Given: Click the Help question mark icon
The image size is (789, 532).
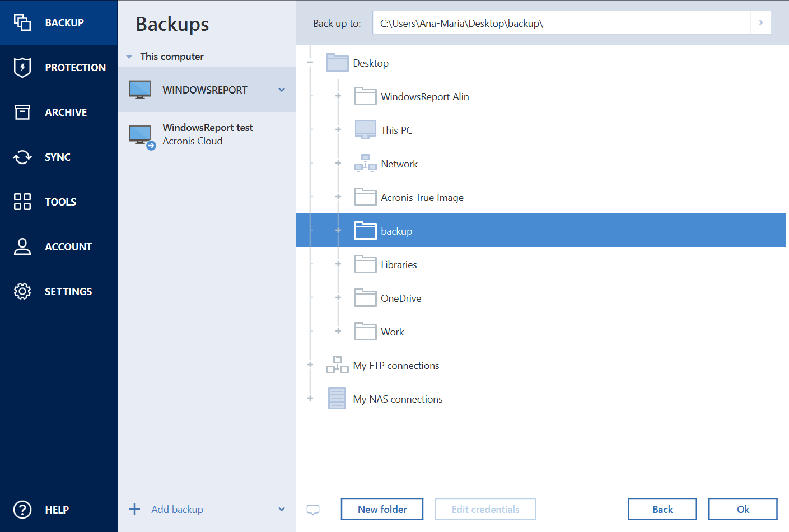Looking at the screenshot, I should click(22, 510).
